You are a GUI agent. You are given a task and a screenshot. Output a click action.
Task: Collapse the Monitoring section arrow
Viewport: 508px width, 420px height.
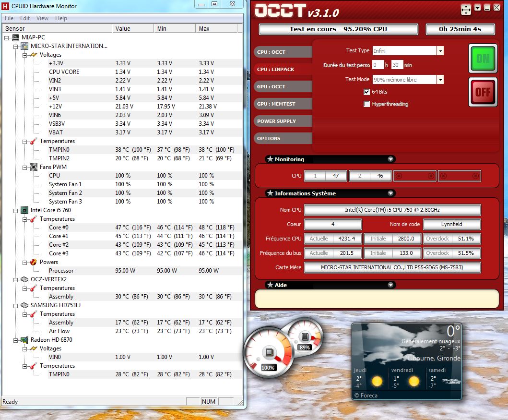(390, 159)
